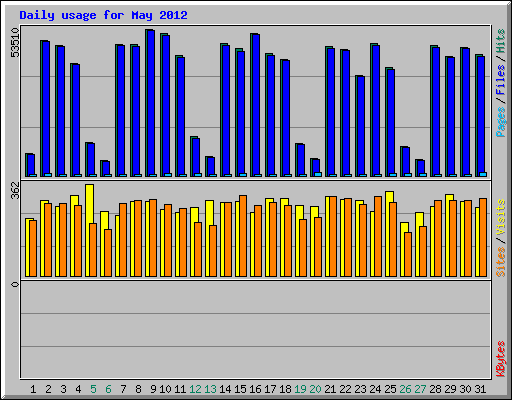This screenshot has width=512, height=400.
Task: Click the Files legend label
Action: (500, 79)
